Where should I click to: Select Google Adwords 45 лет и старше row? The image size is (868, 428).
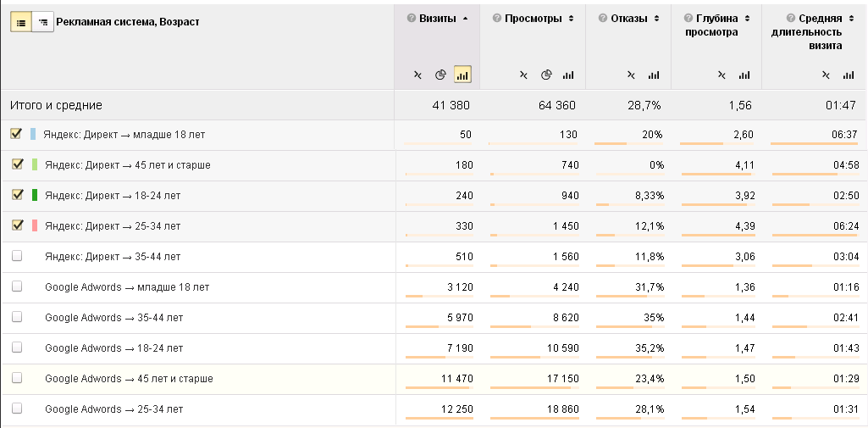pyautogui.click(x=17, y=378)
